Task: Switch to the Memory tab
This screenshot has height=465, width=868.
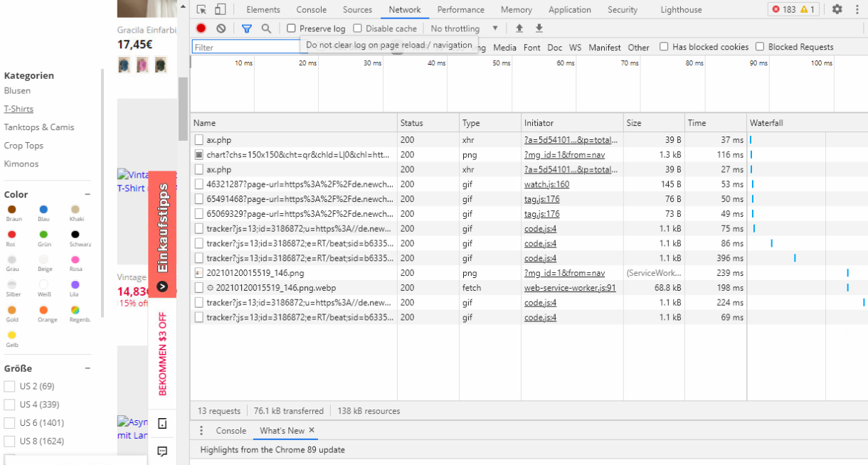Action: [x=516, y=10]
